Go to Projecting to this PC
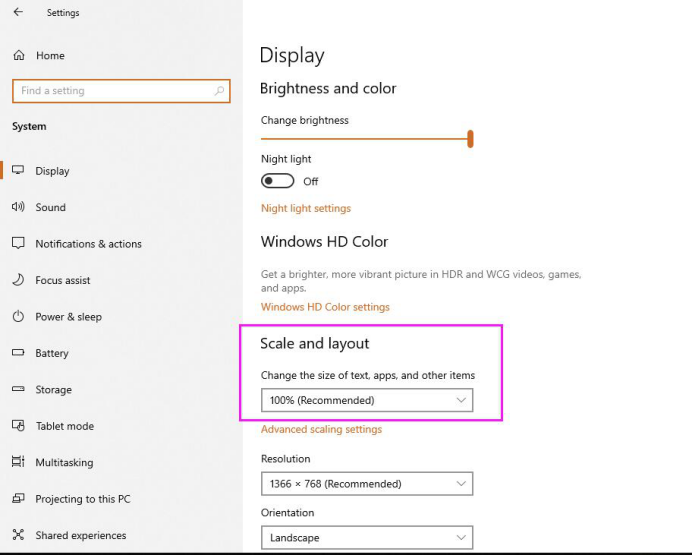The image size is (692, 555). 82,499
